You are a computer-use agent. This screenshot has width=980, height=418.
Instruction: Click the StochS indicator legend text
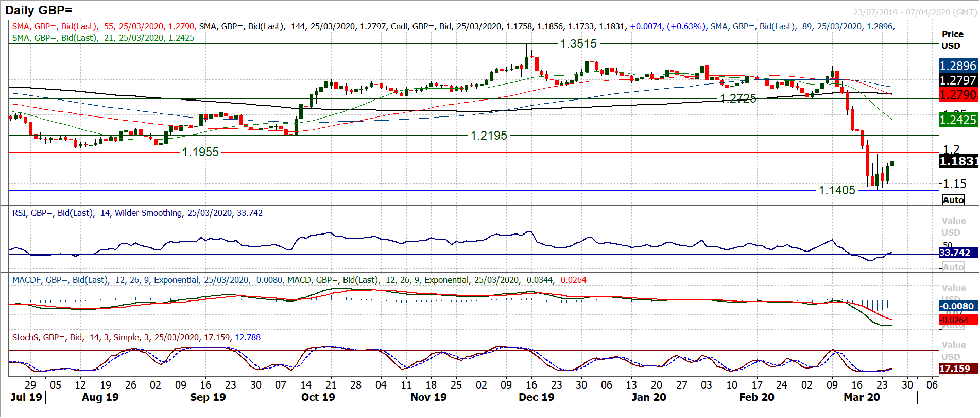pyautogui.click(x=136, y=337)
